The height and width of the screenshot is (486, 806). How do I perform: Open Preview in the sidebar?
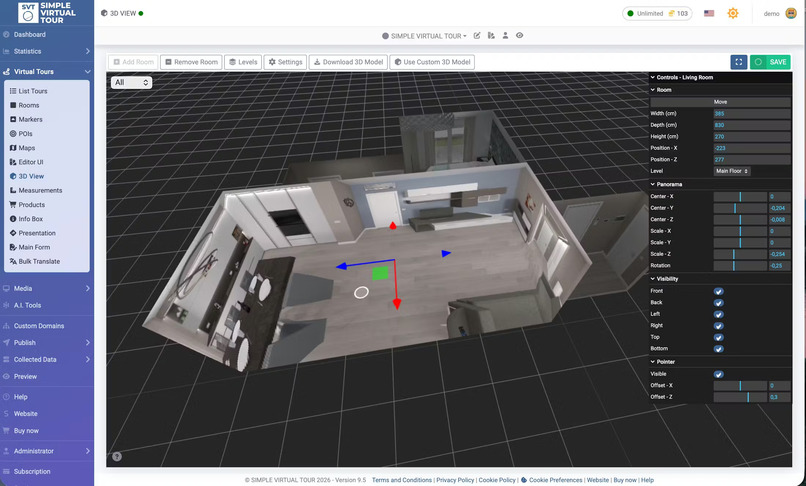tap(25, 376)
